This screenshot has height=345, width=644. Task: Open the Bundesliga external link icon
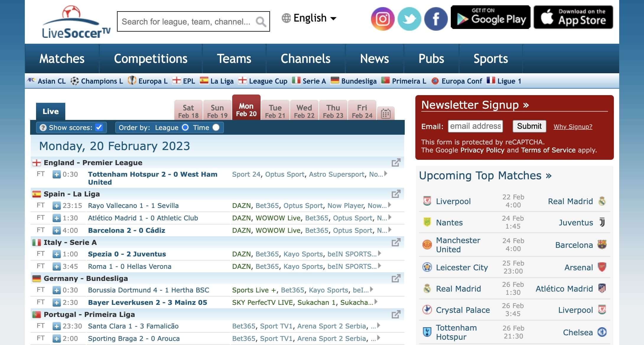coord(396,279)
